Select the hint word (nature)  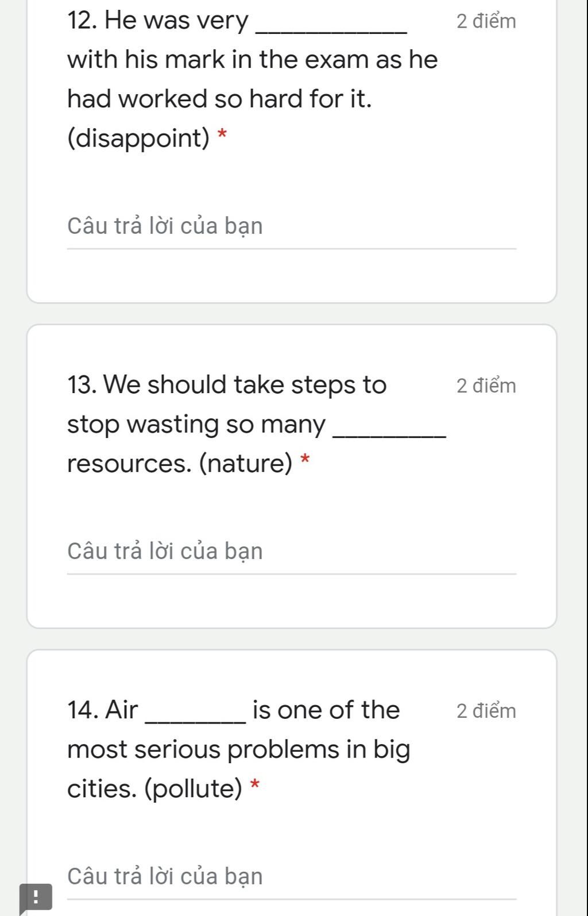tap(246, 463)
